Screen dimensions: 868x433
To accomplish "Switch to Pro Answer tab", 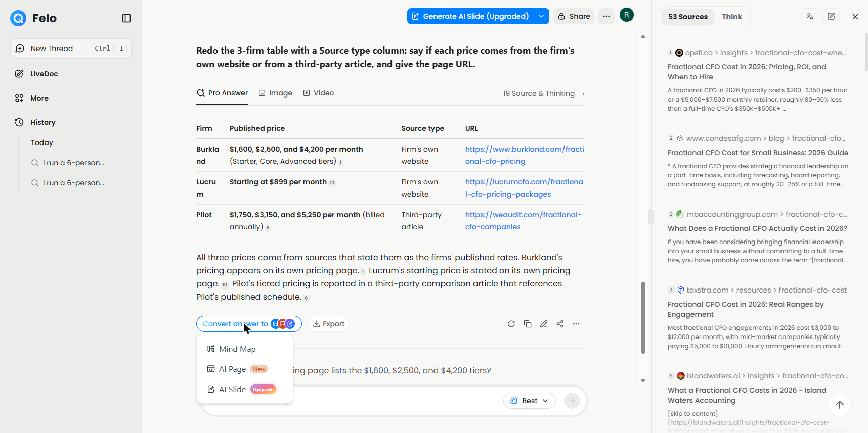I will tap(222, 93).
